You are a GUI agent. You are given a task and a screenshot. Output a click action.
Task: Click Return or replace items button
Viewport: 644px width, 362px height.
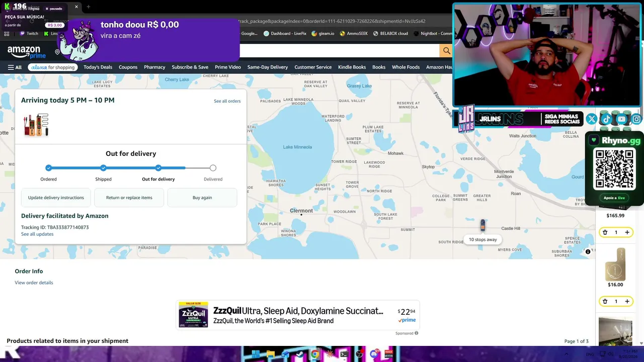129,198
